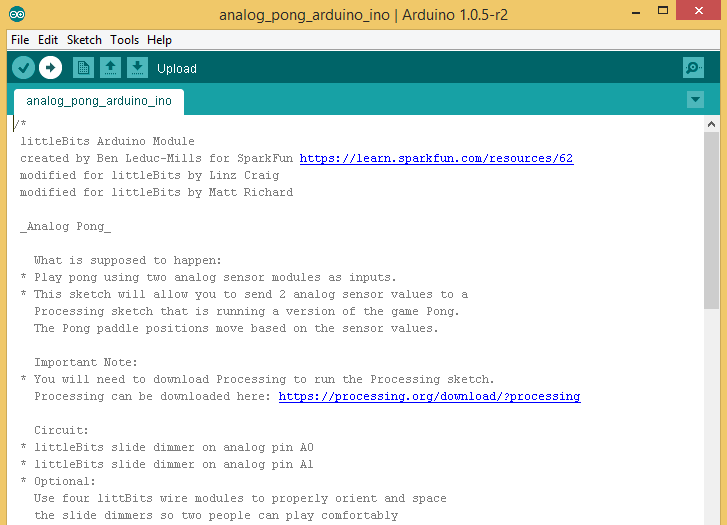Maximize the Arduino window

click(663, 11)
